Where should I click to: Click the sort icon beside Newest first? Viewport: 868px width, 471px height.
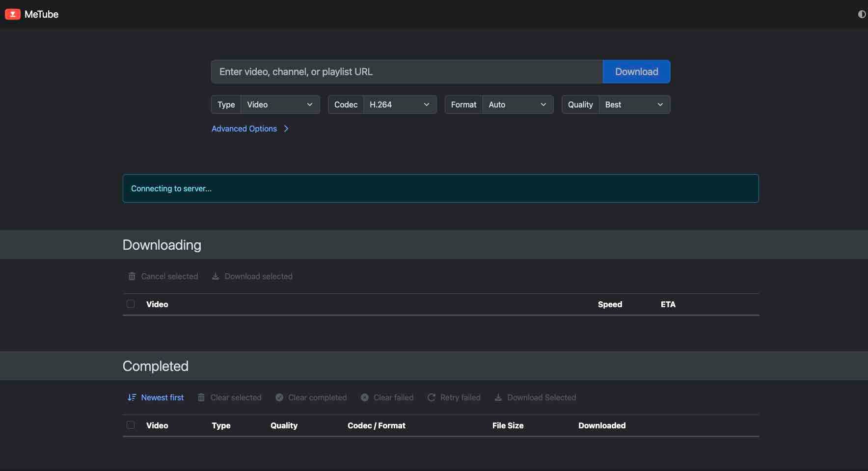132,397
